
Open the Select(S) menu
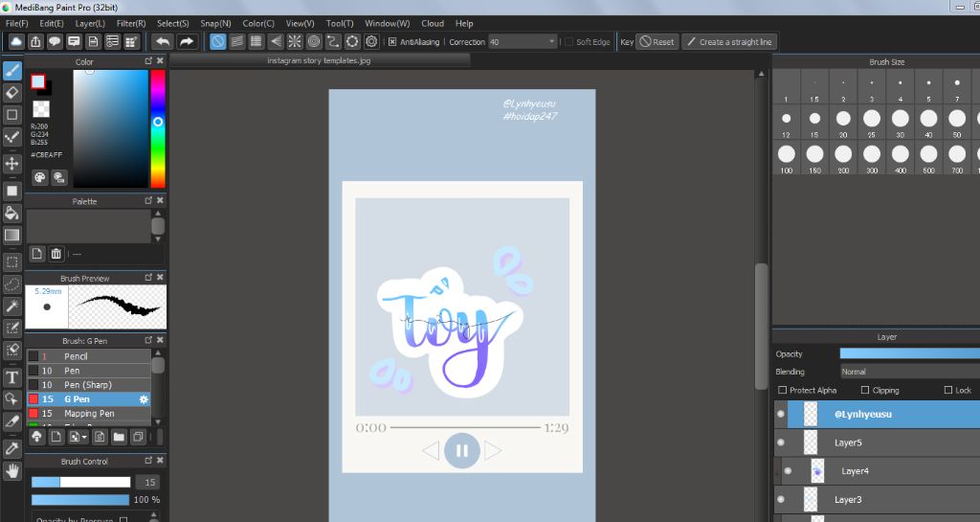coord(173,23)
